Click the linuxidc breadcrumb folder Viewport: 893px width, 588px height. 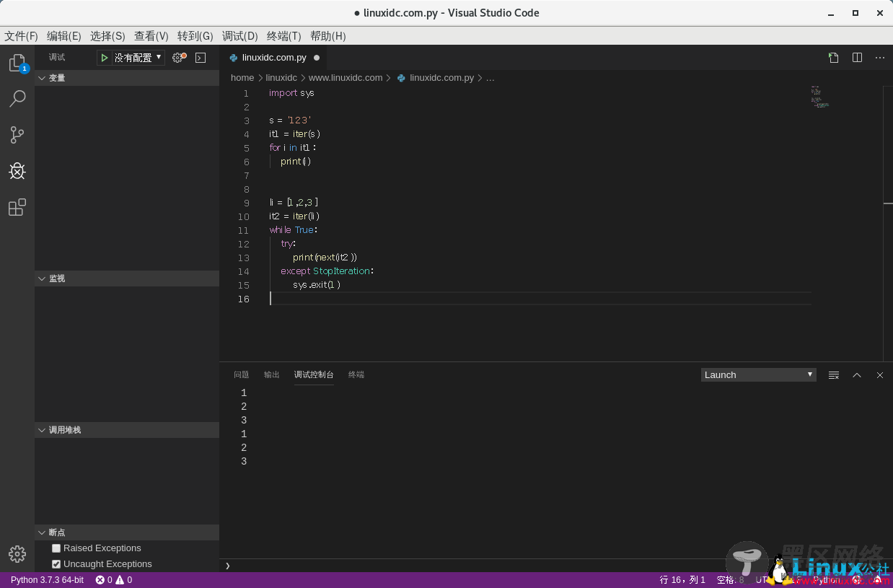pyautogui.click(x=281, y=78)
